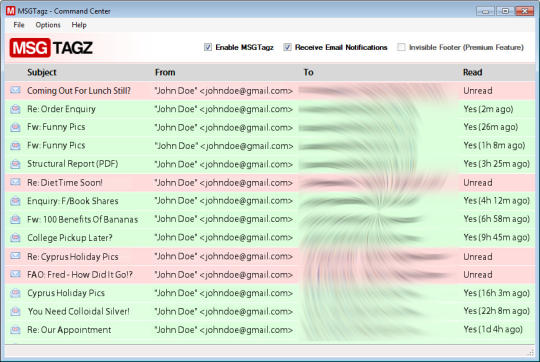The image size is (540, 362).
Task: Select the Re: Cyprus Holiday Pics subject
Action: (73, 257)
